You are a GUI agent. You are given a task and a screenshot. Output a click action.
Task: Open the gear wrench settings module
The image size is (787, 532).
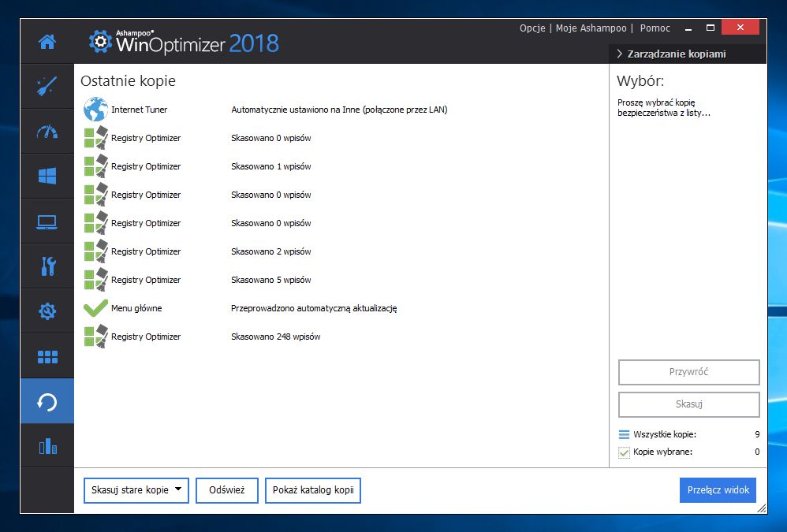pyautogui.click(x=47, y=311)
